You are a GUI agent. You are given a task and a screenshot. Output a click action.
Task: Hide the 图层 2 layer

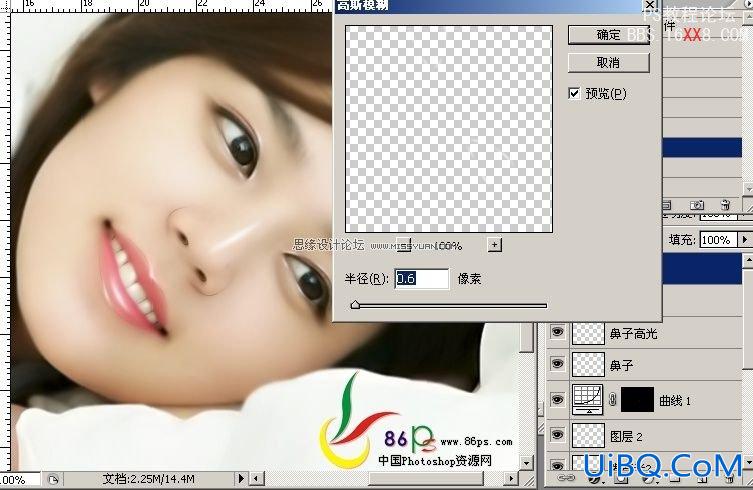coord(557,435)
